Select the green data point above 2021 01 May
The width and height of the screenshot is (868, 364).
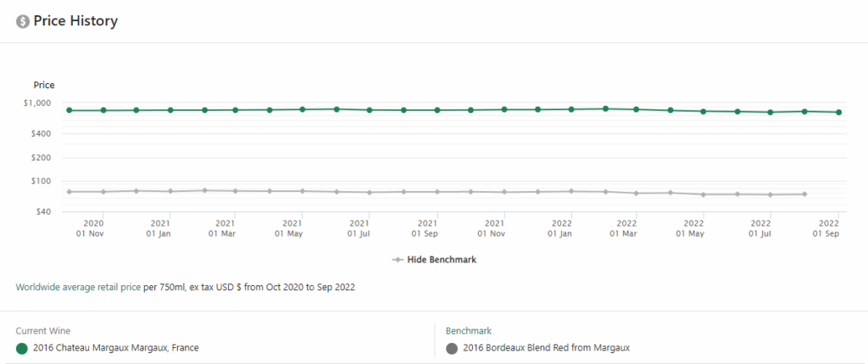(303, 109)
